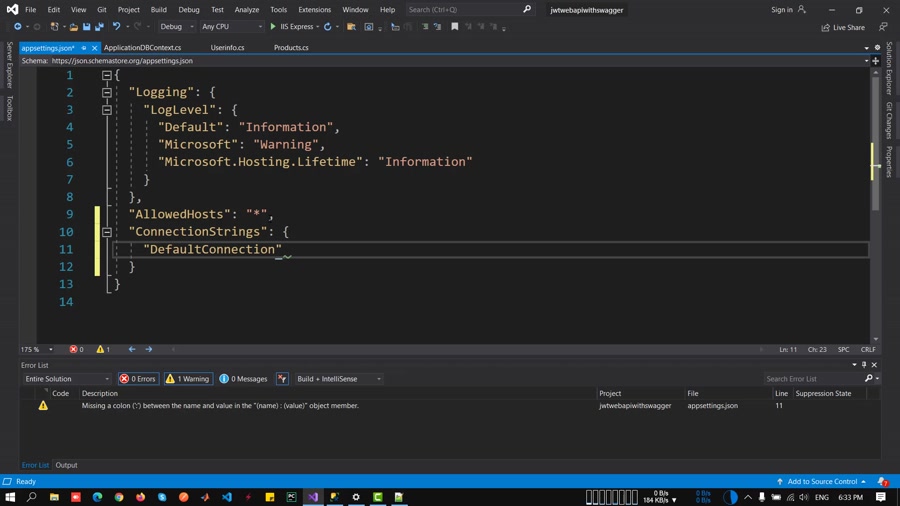900x506 pixels.
Task: Open the Any CPU platform dropdown
Action: 231,26
